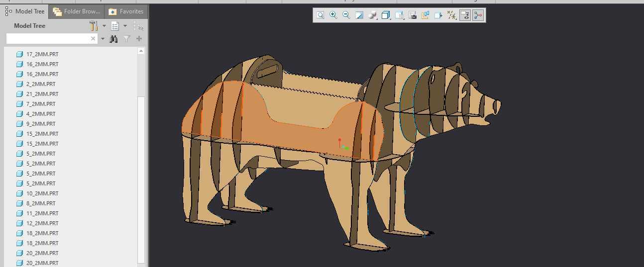Click the Refit view icon
Screen dimensions: 644x267
point(321,15)
